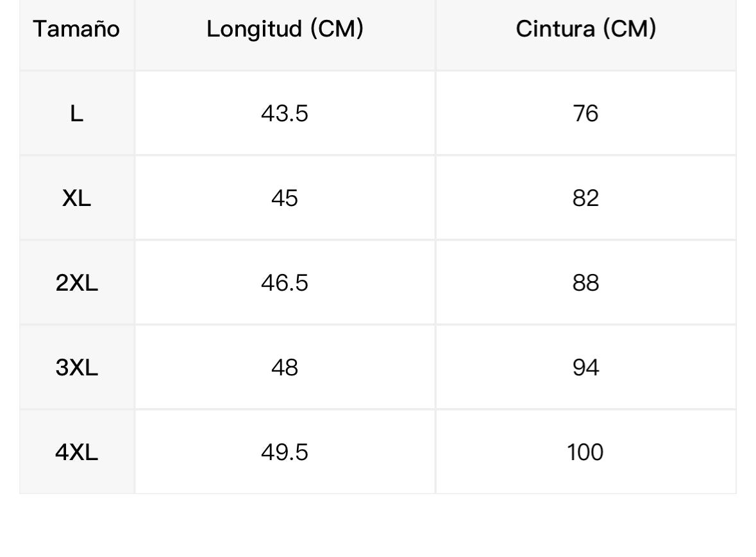Select the 4XL size label
The image size is (756, 557).
[76, 452]
